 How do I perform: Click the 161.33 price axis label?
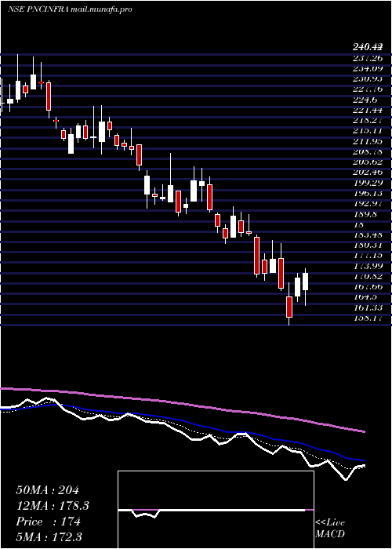(368, 307)
